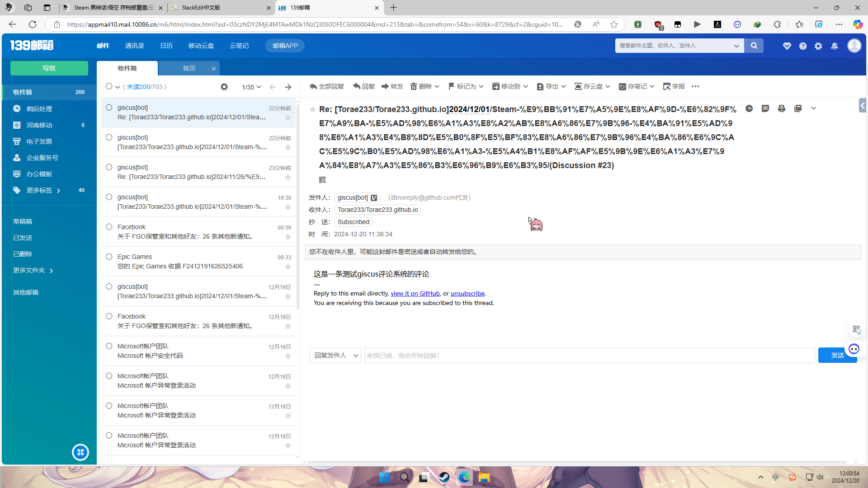This screenshot has width=868, height=488.
Task: Switch to the 首页 tab
Action: 189,68
